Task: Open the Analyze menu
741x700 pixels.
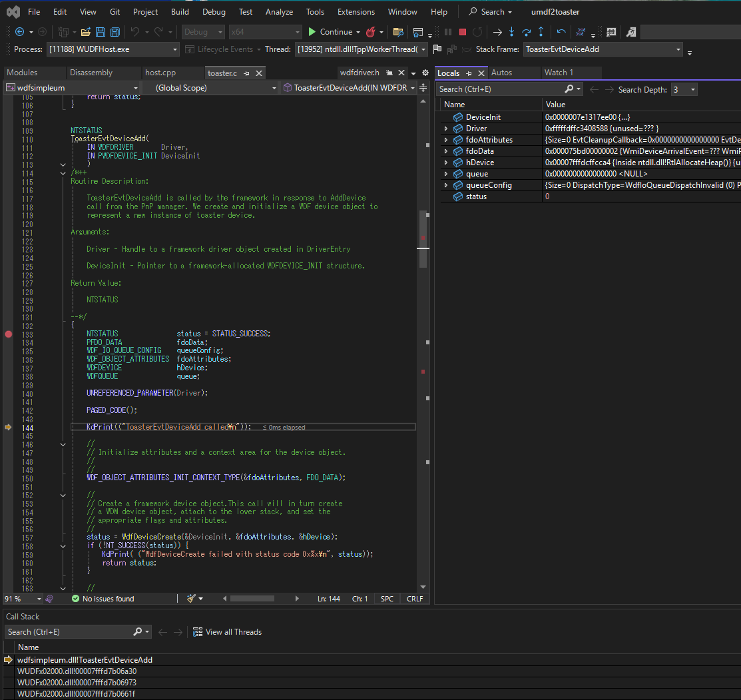Action: point(279,12)
